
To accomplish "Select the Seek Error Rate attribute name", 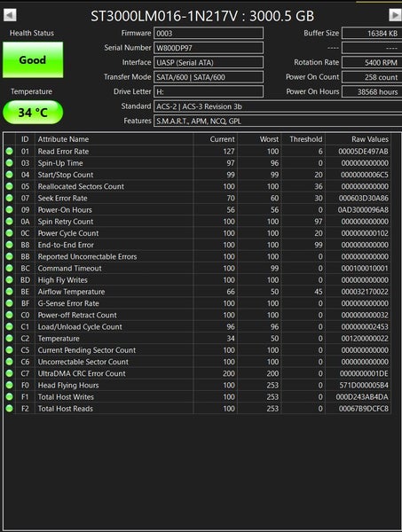I will coord(62,198).
